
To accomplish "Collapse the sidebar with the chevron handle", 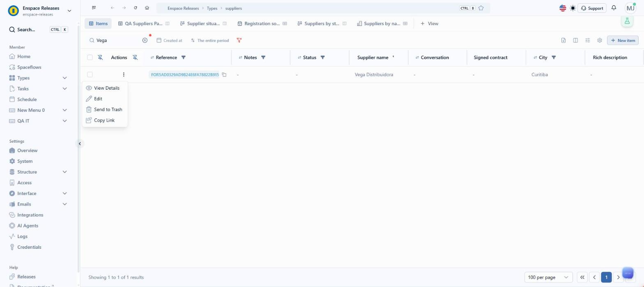I will click(x=80, y=143).
